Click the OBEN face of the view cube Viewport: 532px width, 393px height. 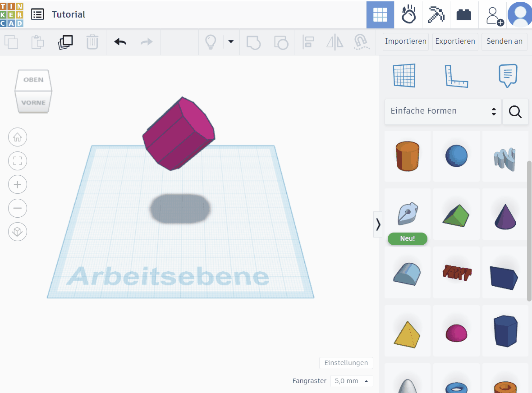click(x=33, y=80)
